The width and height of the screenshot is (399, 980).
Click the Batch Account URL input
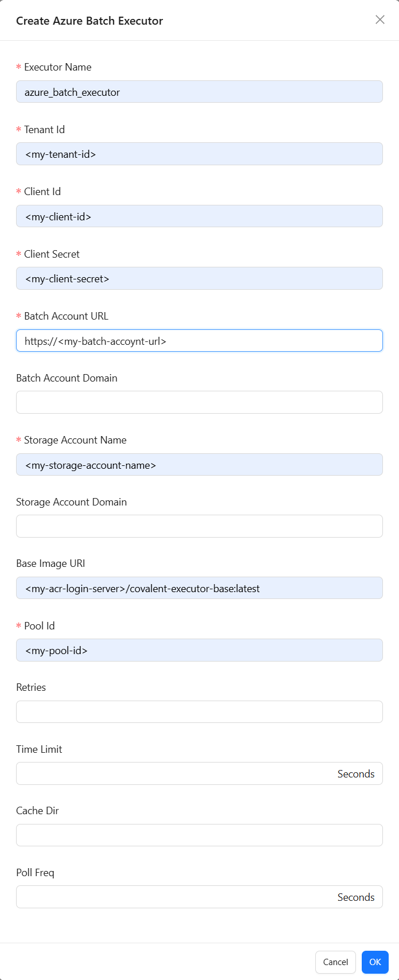pyautogui.click(x=199, y=340)
